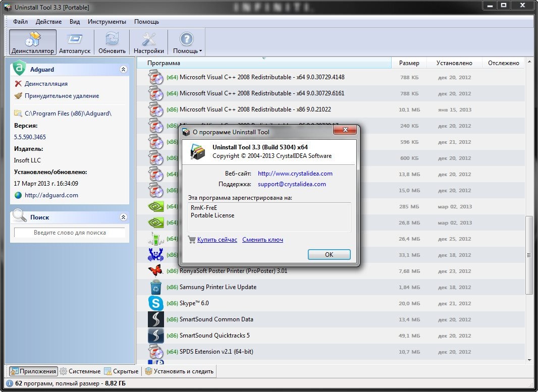Viewport: 538px width, 392px height.
Task: Collapse the Adguard details panel
Action: (123, 70)
